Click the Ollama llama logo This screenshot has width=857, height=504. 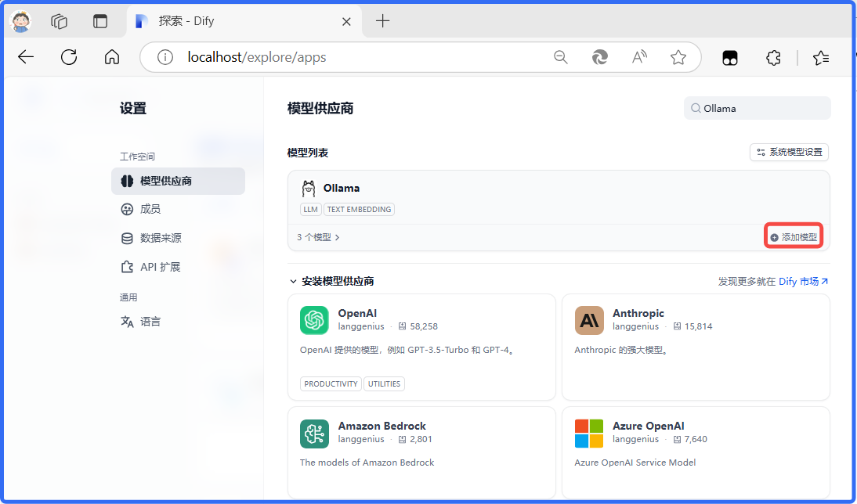click(309, 189)
